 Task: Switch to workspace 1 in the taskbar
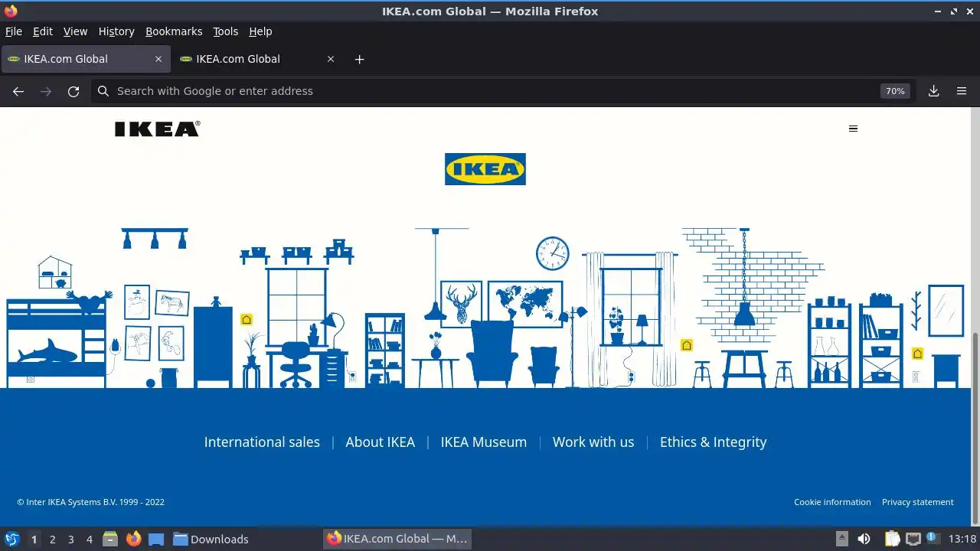[34, 540]
